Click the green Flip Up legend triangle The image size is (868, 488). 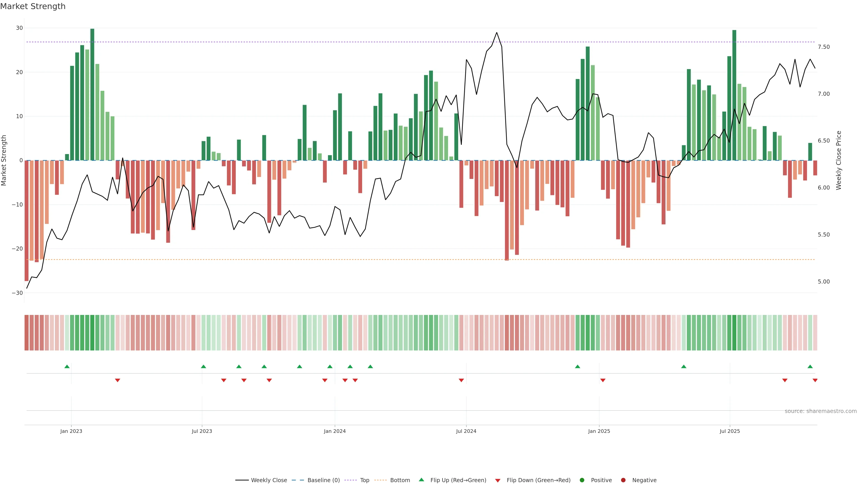421,480
